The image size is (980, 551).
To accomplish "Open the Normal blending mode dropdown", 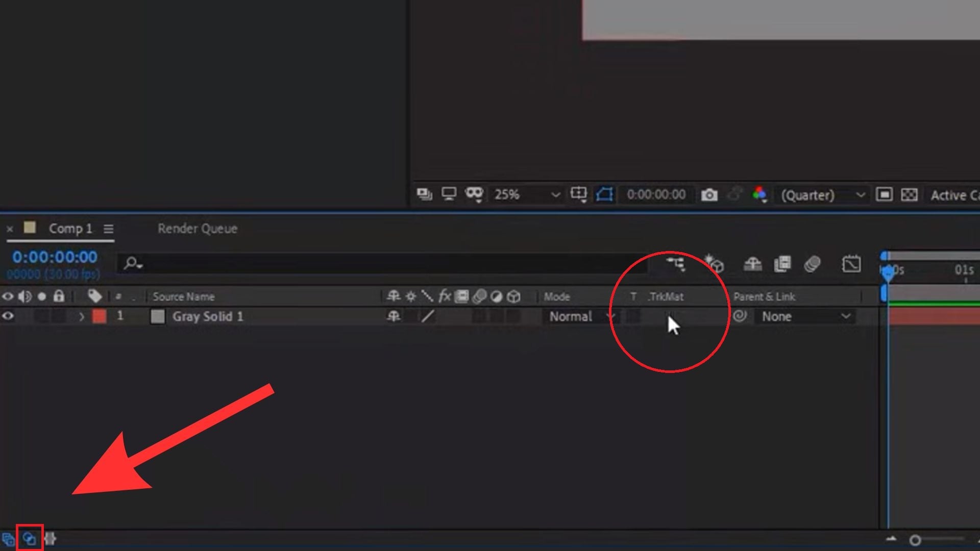I will [581, 317].
